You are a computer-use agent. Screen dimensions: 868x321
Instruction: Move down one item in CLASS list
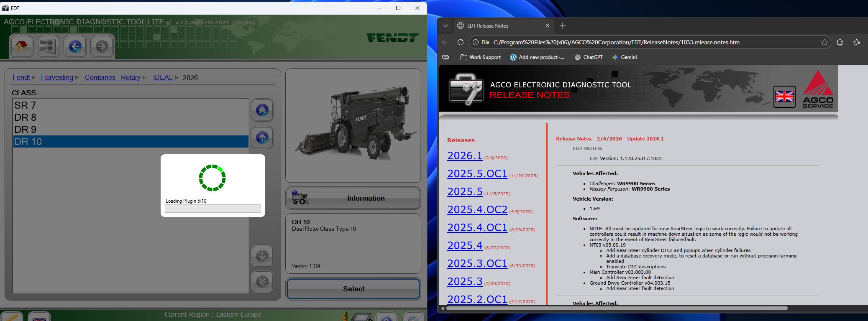[262, 256]
